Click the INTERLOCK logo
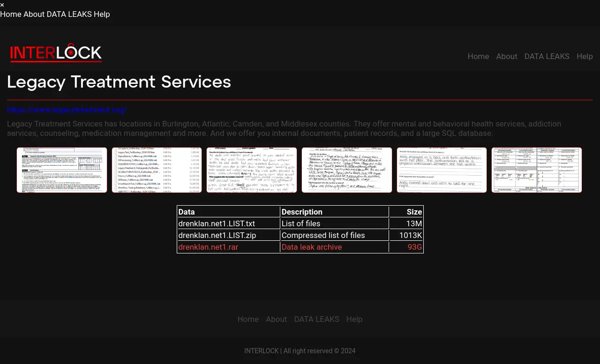Screen dimensions: 600x364 point(56,53)
